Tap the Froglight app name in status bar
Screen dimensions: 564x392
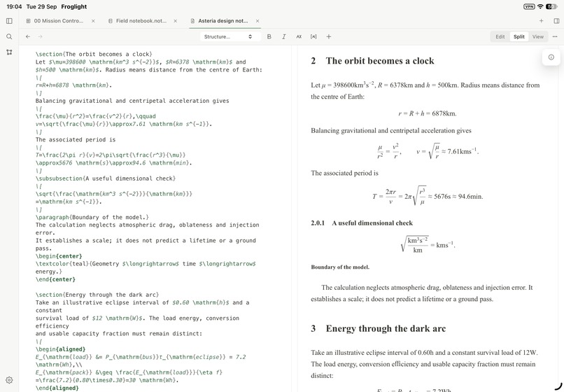point(73,6)
